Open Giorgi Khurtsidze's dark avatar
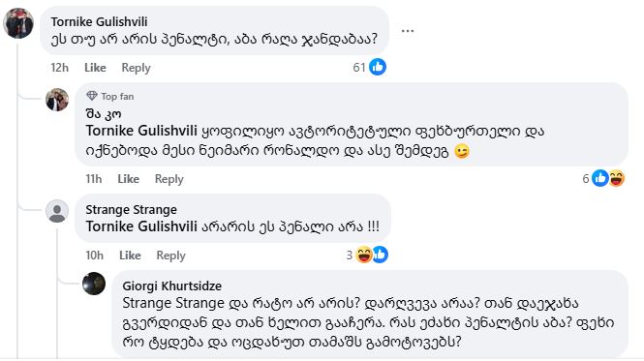 [x=94, y=284]
